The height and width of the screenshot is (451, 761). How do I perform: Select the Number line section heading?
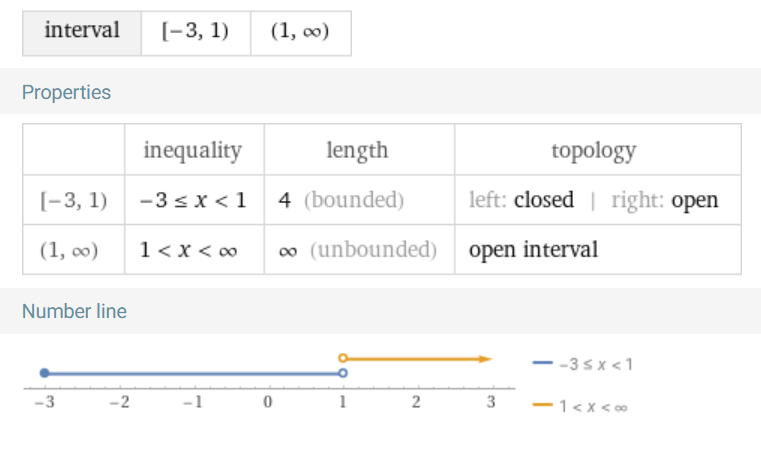pyautogui.click(x=74, y=311)
